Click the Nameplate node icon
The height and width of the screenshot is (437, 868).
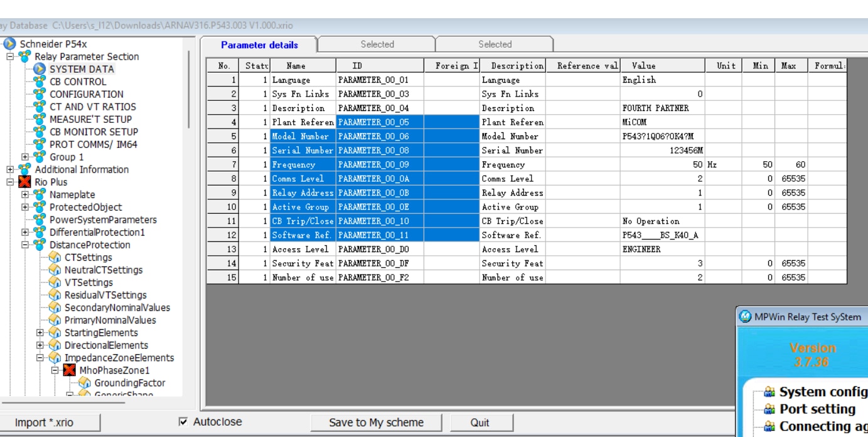40,194
